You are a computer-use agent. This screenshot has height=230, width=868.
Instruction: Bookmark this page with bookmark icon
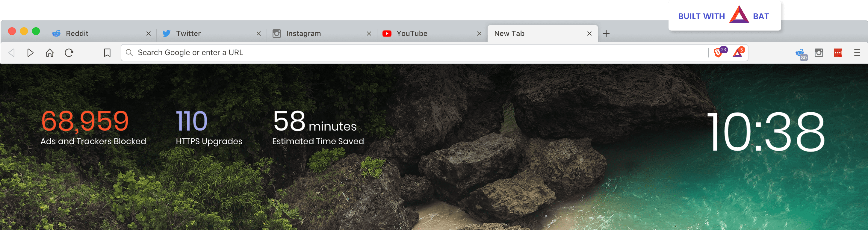click(107, 52)
